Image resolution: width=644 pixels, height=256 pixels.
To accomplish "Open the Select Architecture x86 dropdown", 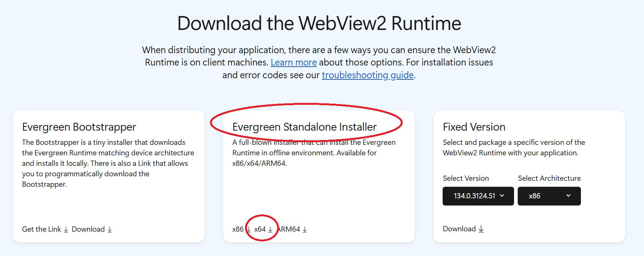I will click(549, 196).
